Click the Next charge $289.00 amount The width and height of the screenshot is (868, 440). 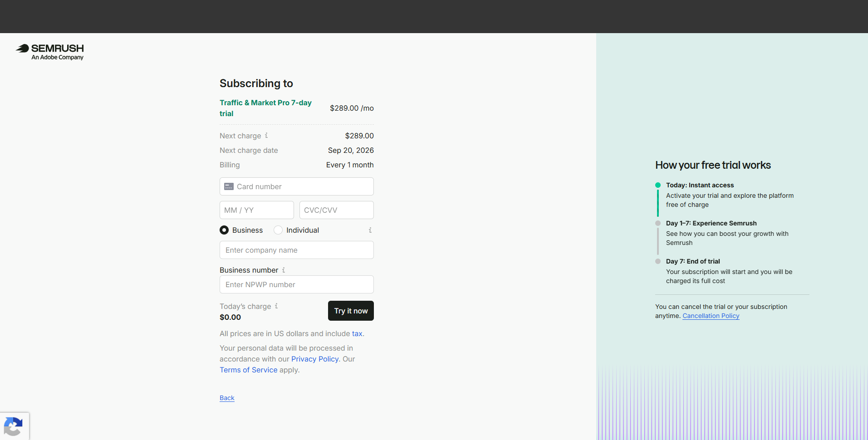point(359,136)
